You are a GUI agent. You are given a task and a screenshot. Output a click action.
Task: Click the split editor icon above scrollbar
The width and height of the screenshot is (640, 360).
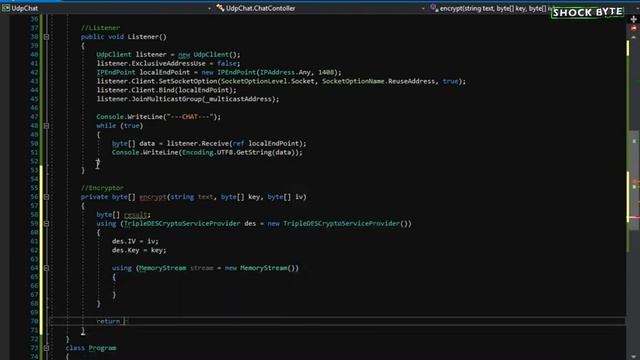(633, 19)
